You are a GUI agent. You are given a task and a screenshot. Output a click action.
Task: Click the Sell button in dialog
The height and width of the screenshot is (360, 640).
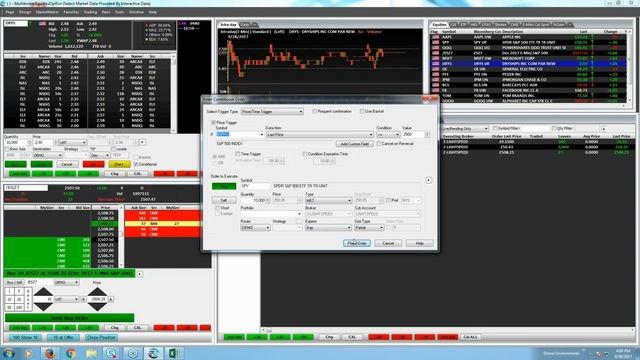pyautogui.click(x=224, y=200)
